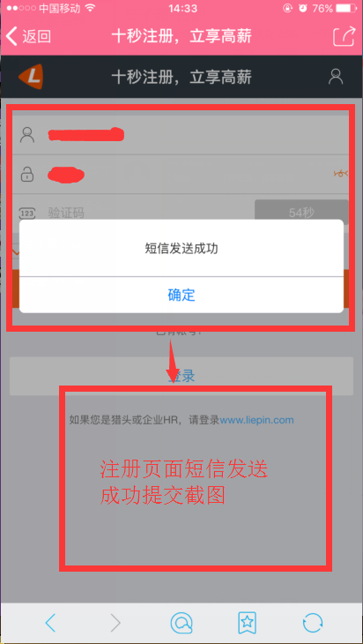Confirm dialog with 确定 button

pos(181,295)
